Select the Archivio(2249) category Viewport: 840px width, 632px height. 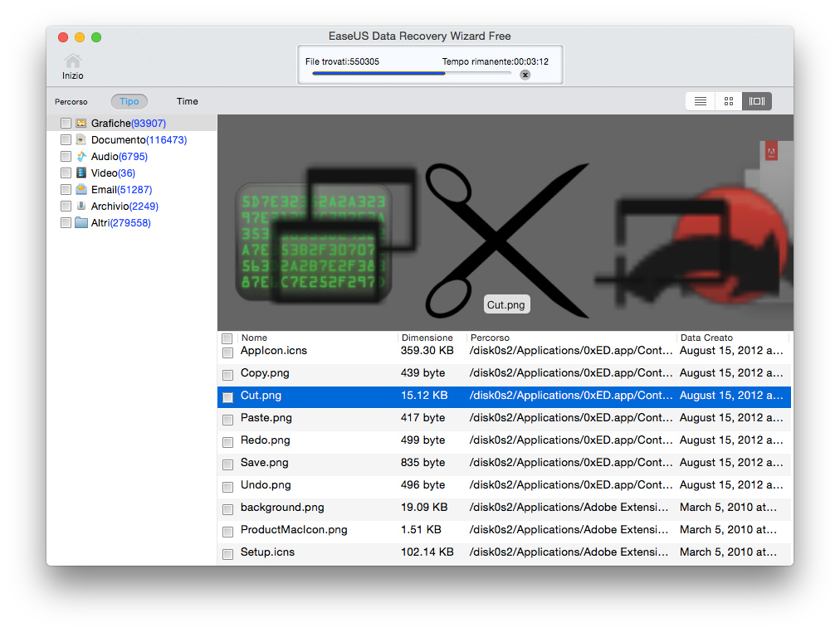[125, 206]
